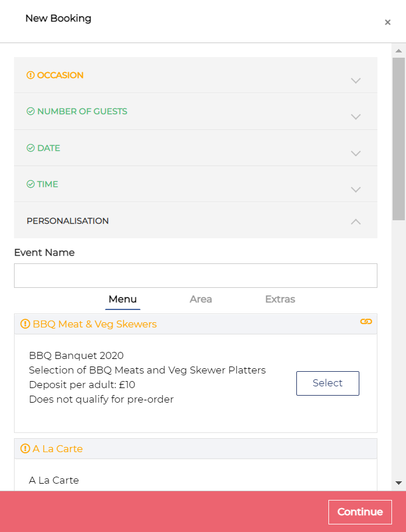
Task: Close the New Booking dialog
Action: click(387, 22)
